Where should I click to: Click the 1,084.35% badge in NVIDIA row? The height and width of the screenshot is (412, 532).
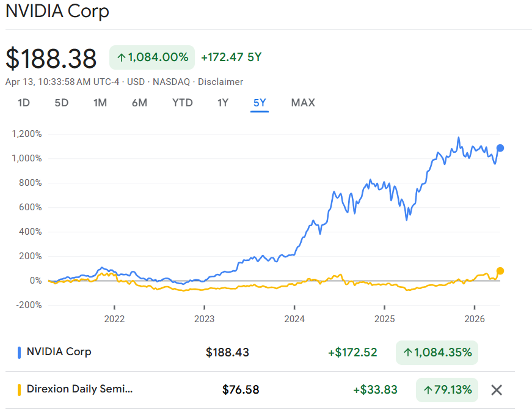click(437, 353)
